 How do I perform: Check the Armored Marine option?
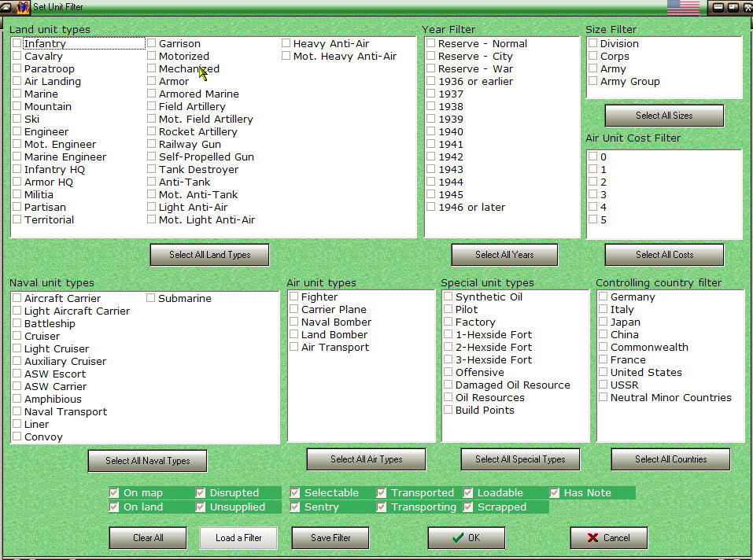(x=152, y=94)
